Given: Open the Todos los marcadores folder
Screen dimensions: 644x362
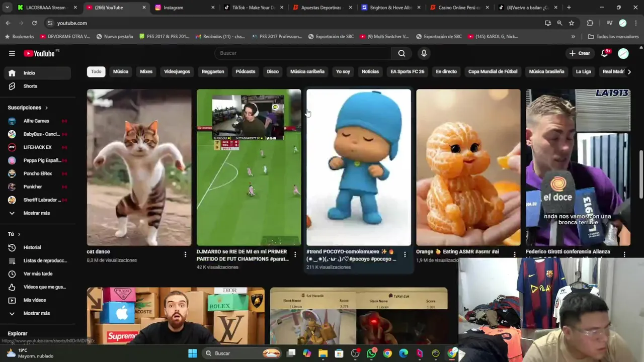Looking at the screenshot, I should click(613, 37).
